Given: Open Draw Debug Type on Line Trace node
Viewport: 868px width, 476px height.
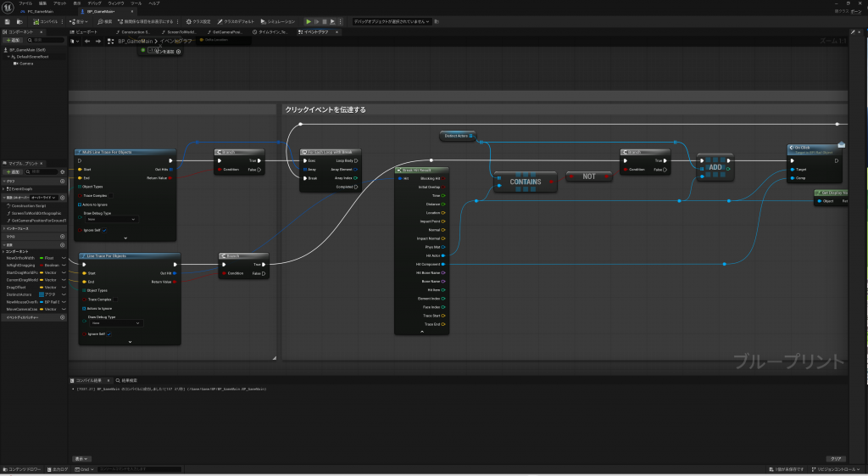Looking at the screenshot, I should coord(115,323).
